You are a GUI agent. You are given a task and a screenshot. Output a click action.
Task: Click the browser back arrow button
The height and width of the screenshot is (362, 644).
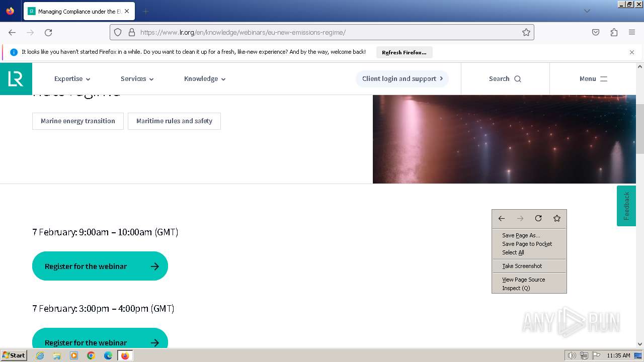12,32
